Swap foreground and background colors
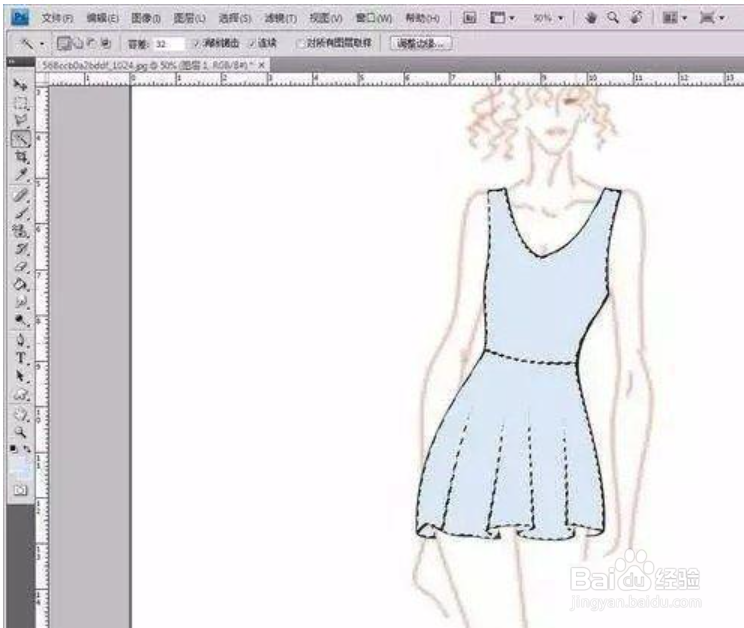The height and width of the screenshot is (628, 744). tap(27, 448)
